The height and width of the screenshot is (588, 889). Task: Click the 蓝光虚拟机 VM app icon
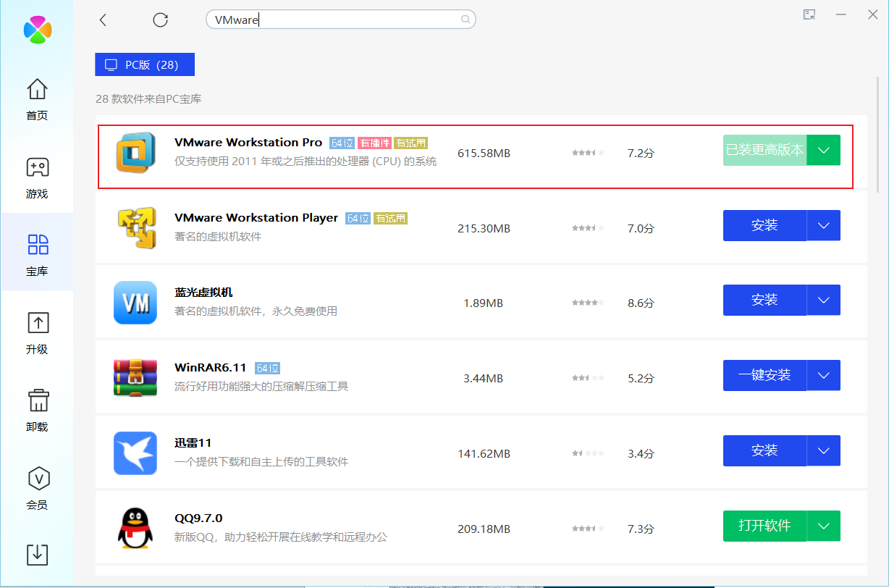pos(135,303)
